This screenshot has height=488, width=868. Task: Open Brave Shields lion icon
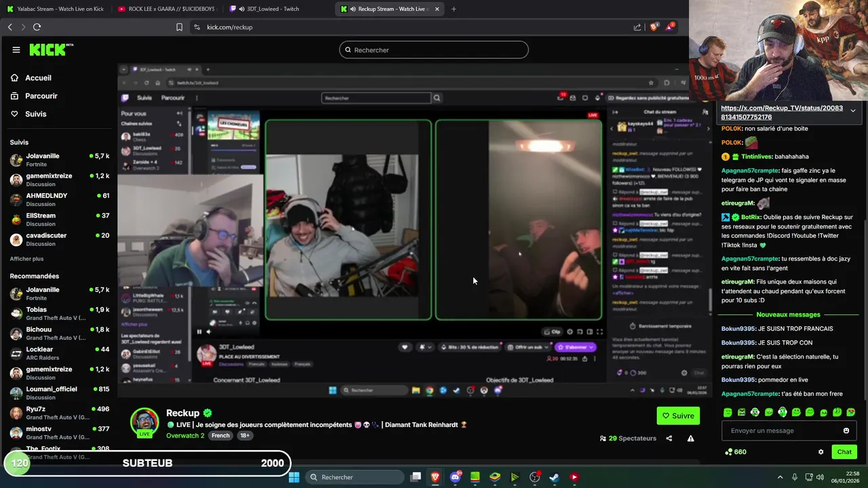pos(654,27)
